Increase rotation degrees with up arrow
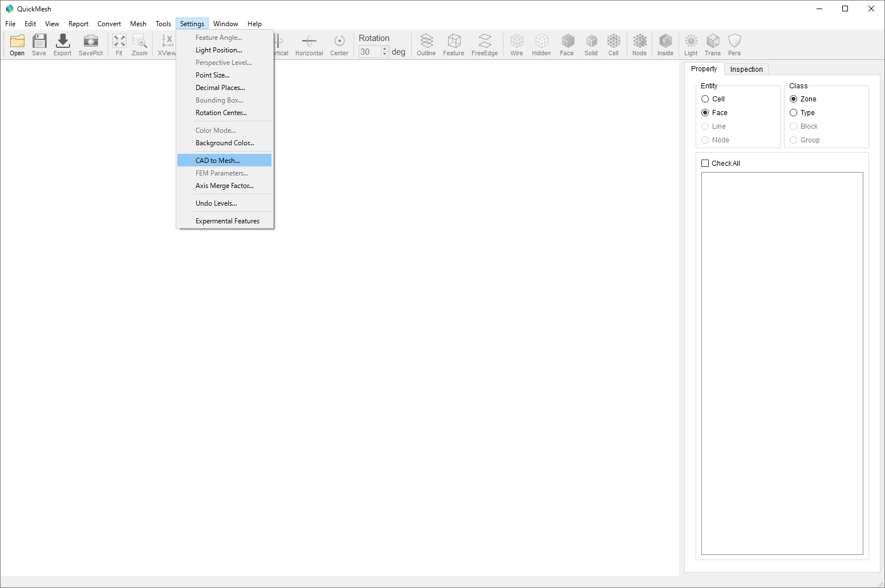Viewport: 885px width, 588px height. click(x=385, y=49)
